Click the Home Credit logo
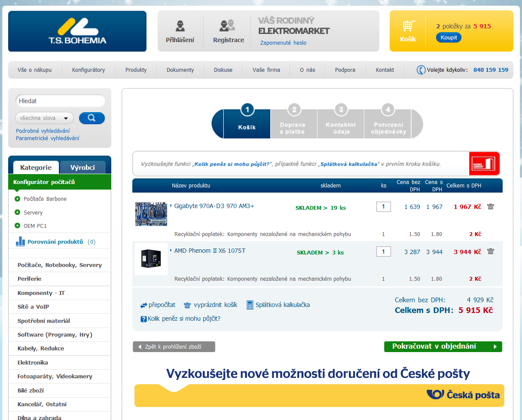522x420 pixels. pos(484,164)
